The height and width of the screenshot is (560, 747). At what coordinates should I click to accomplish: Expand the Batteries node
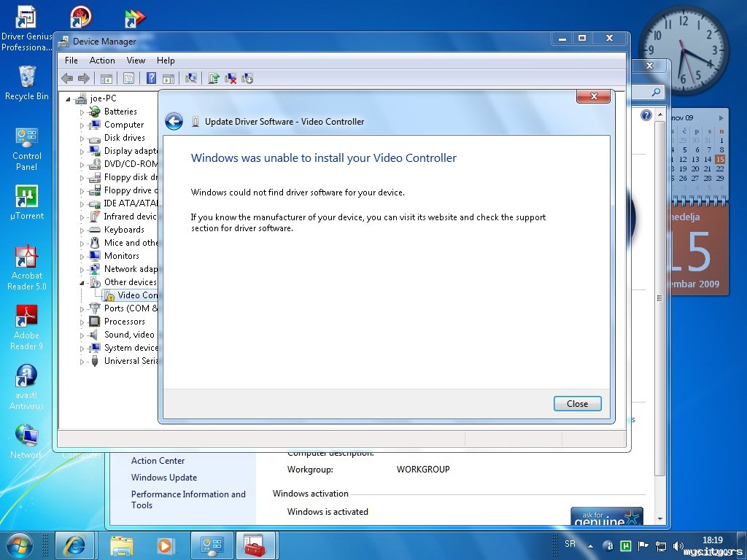[x=82, y=112]
